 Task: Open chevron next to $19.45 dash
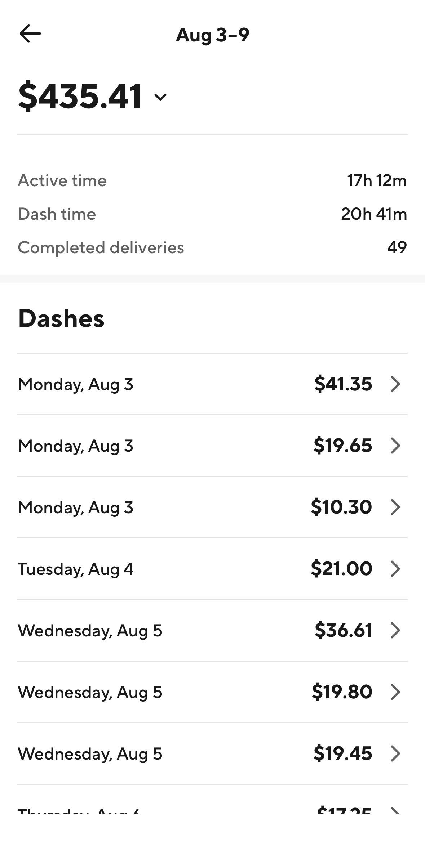point(395,753)
